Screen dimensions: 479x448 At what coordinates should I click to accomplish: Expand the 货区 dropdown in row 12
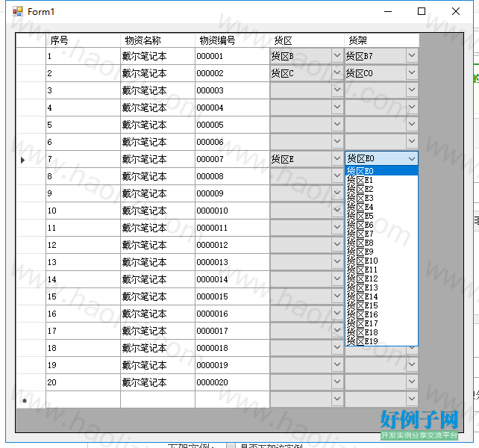click(x=337, y=244)
